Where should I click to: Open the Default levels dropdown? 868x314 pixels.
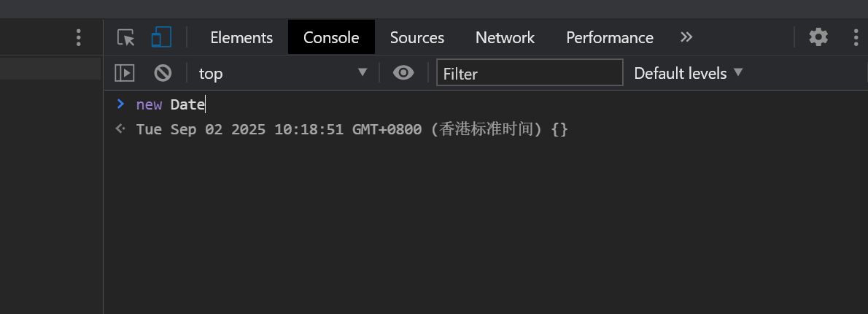coord(688,73)
